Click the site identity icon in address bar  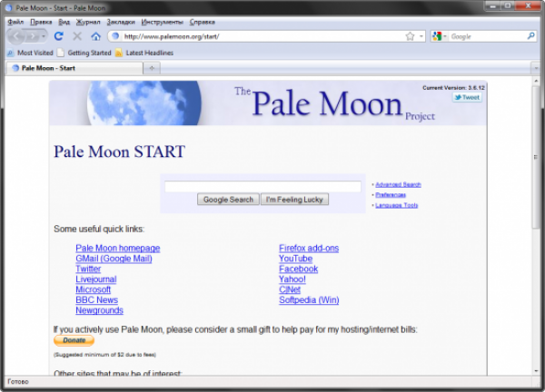pyautogui.click(x=115, y=36)
